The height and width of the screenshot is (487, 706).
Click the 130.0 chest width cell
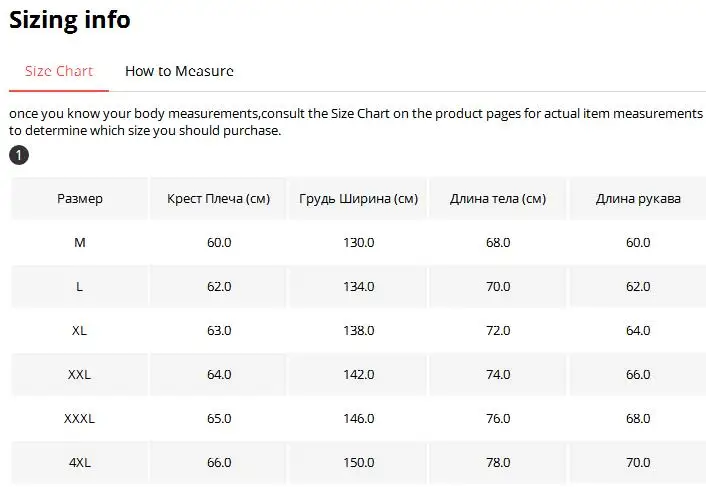[x=358, y=242]
